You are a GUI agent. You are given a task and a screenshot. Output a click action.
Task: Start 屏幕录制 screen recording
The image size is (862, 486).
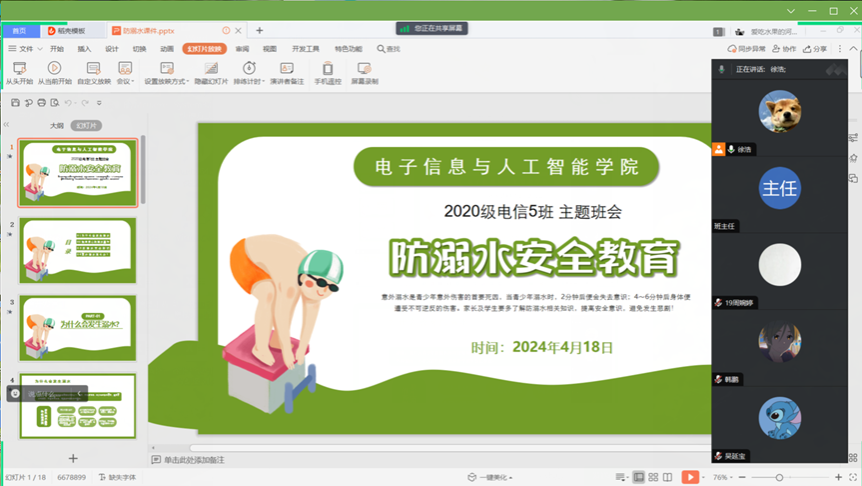point(364,69)
